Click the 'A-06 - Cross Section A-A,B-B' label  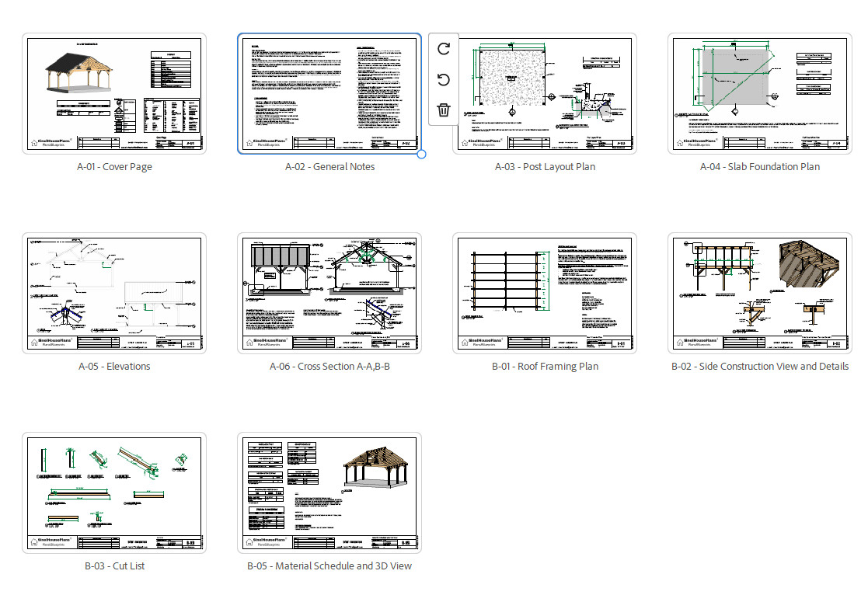329,366
